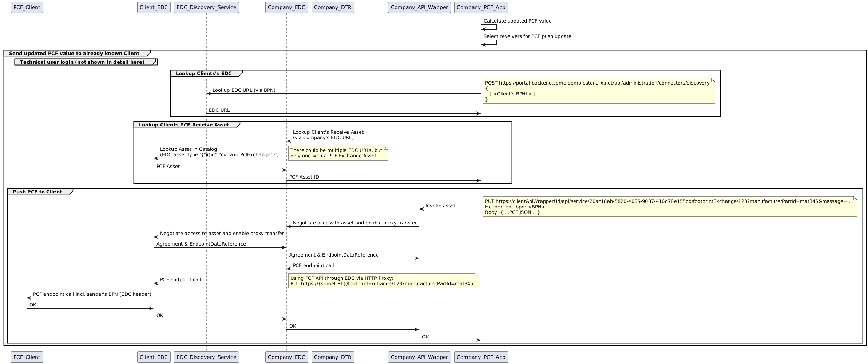Click the POST connectors discovery note

[598, 91]
